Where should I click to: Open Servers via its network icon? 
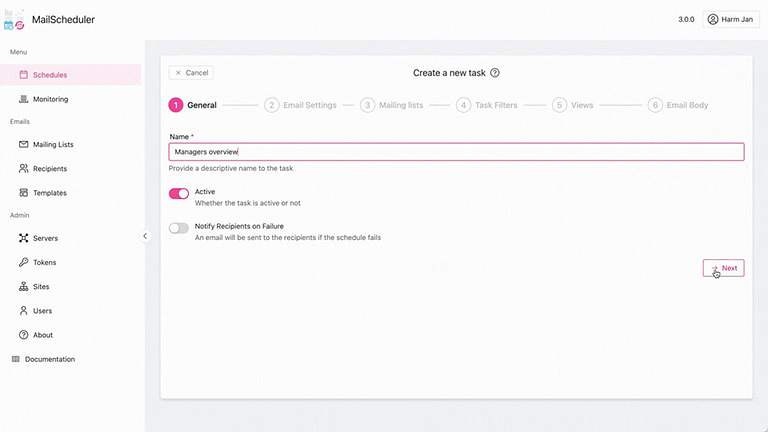pyautogui.click(x=24, y=238)
